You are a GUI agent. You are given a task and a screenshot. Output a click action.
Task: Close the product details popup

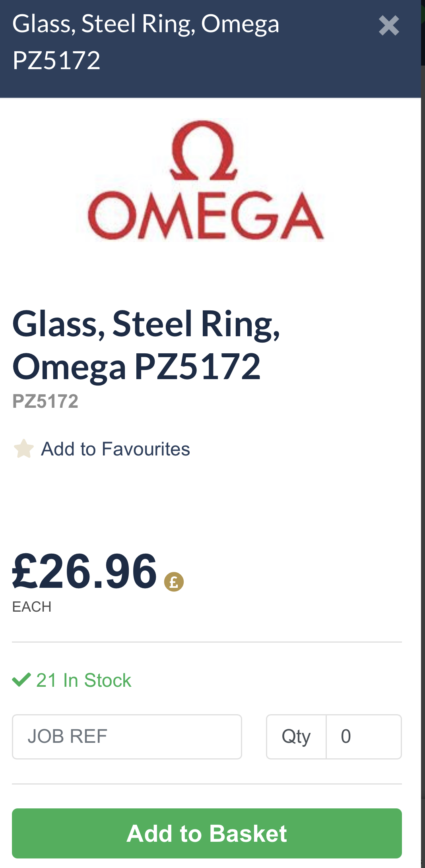click(x=388, y=26)
